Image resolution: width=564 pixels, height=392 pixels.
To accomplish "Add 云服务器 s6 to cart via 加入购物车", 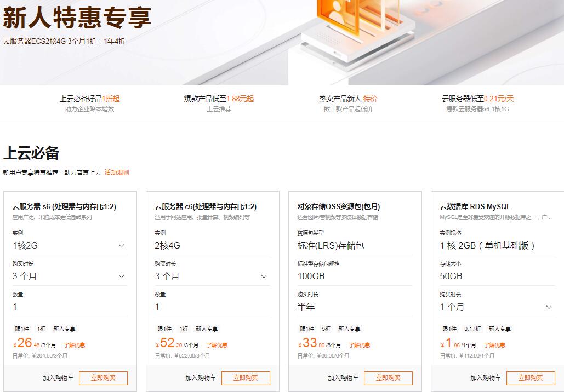I will click(x=58, y=378).
